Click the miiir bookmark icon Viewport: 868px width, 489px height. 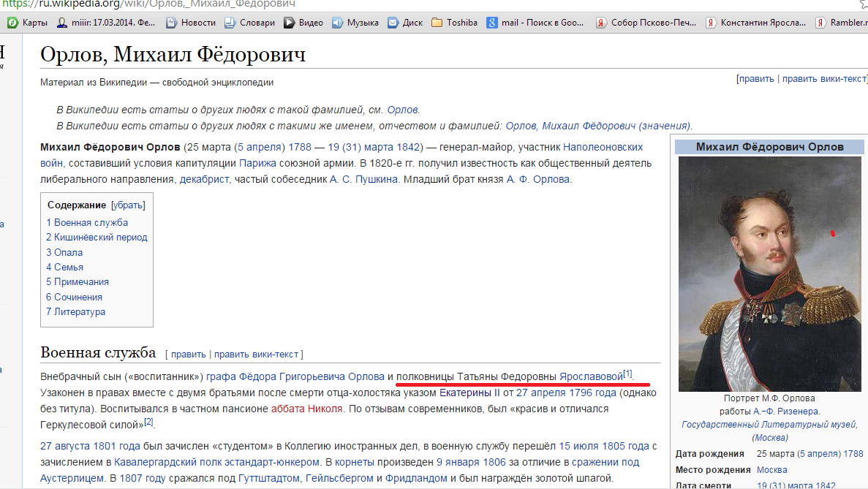point(63,23)
